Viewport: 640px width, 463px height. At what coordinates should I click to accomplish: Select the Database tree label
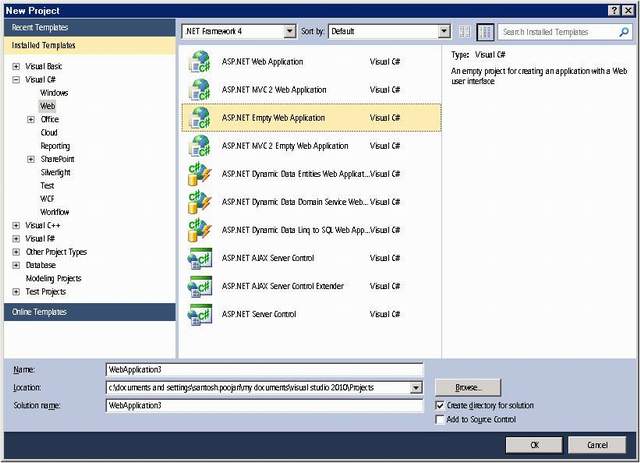point(40,265)
